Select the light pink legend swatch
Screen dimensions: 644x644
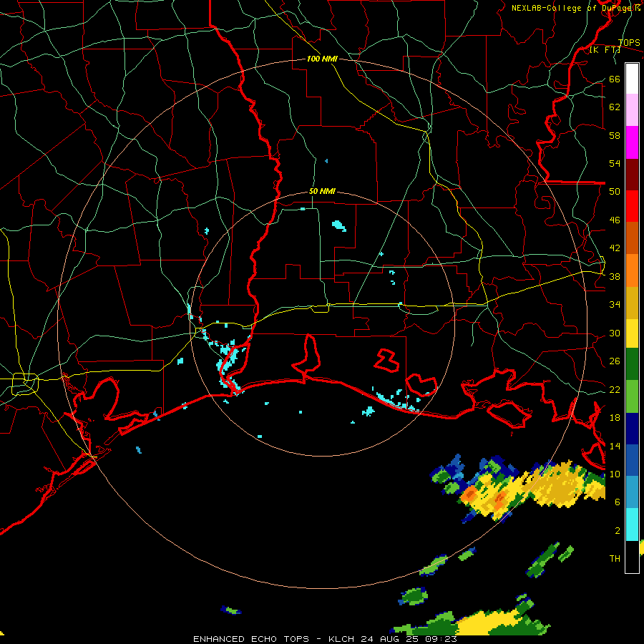(632, 109)
